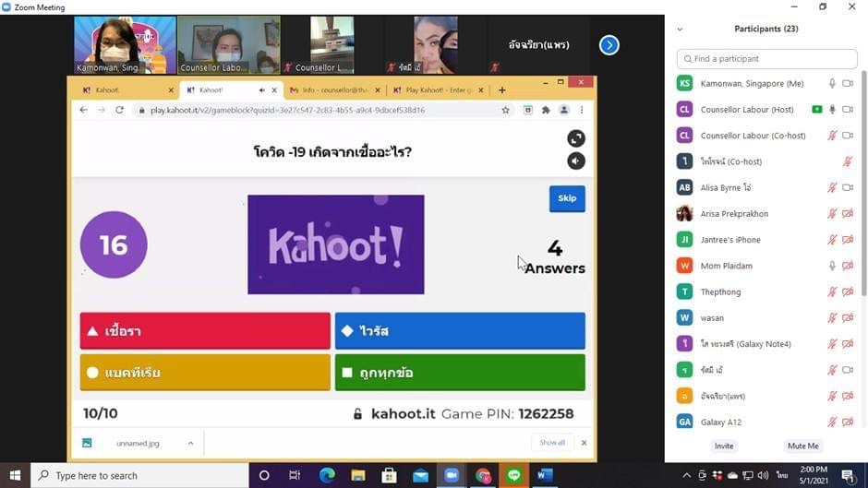Screen dimensions: 868x488
Task: Show next video thumbnails with the arrow
Action: tap(609, 44)
